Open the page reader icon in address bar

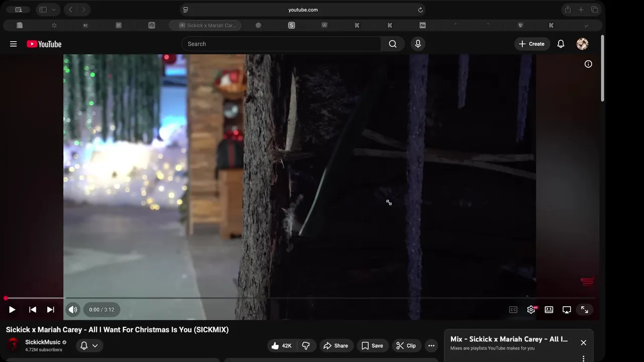click(x=186, y=10)
